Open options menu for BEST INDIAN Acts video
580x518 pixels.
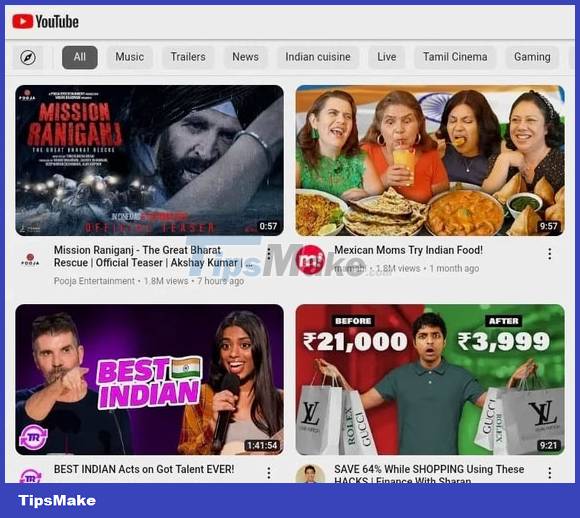click(269, 472)
